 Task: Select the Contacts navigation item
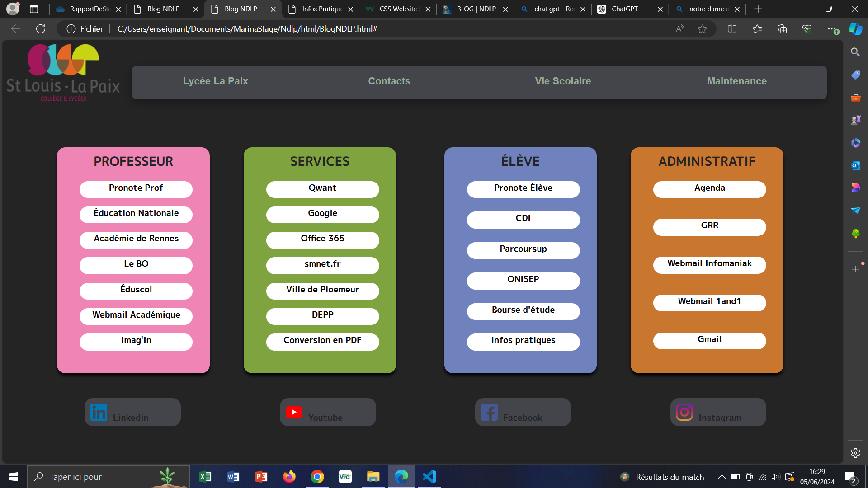389,81
